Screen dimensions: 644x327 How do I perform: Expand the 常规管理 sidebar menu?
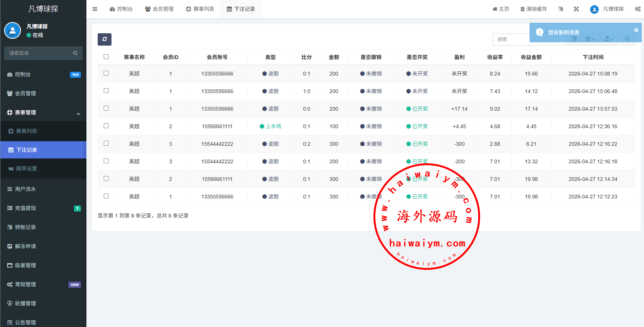click(x=25, y=284)
